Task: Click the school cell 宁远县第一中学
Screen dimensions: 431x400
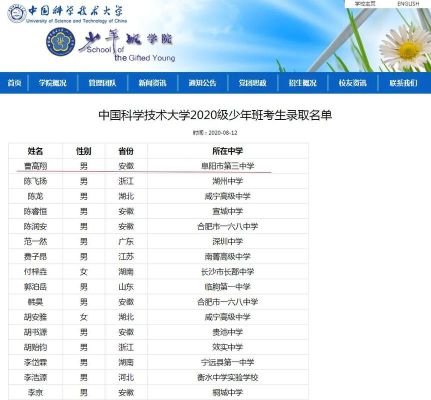Action: pyautogui.click(x=228, y=362)
